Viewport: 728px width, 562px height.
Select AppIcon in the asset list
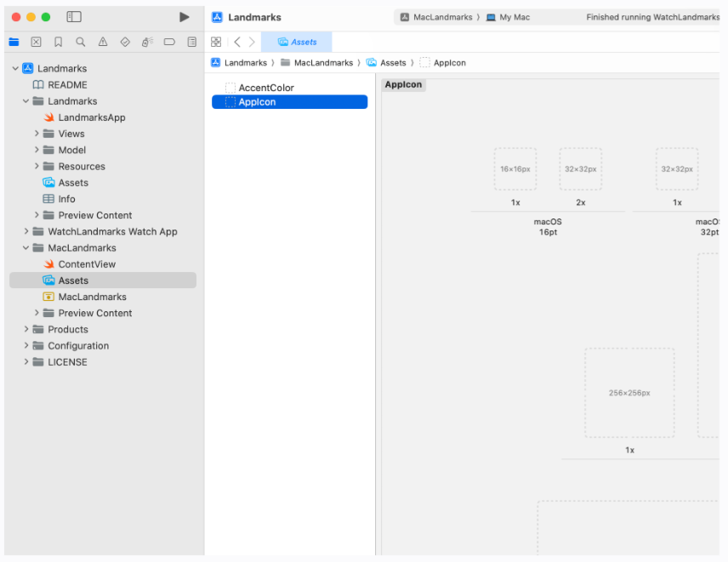tap(290, 102)
